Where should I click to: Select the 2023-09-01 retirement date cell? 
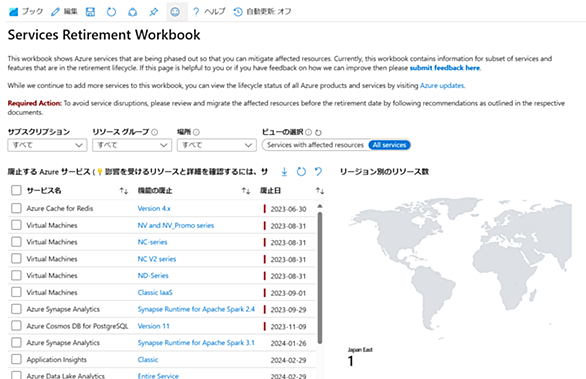tap(288, 293)
